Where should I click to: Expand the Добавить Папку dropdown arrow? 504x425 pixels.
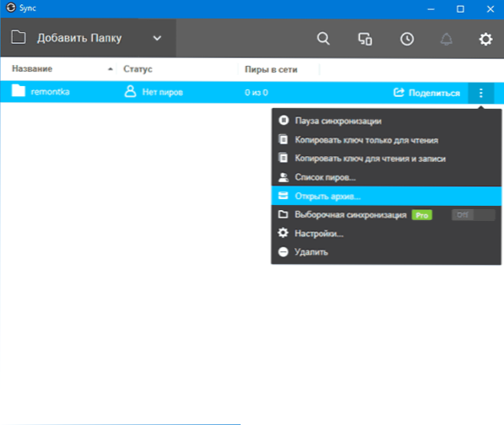(x=157, y=38)
